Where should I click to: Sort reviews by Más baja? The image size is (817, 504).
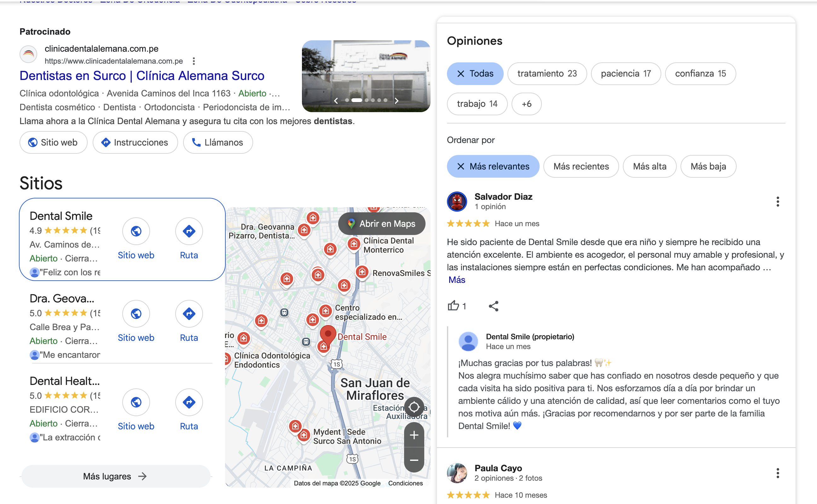tap(708, 166)
